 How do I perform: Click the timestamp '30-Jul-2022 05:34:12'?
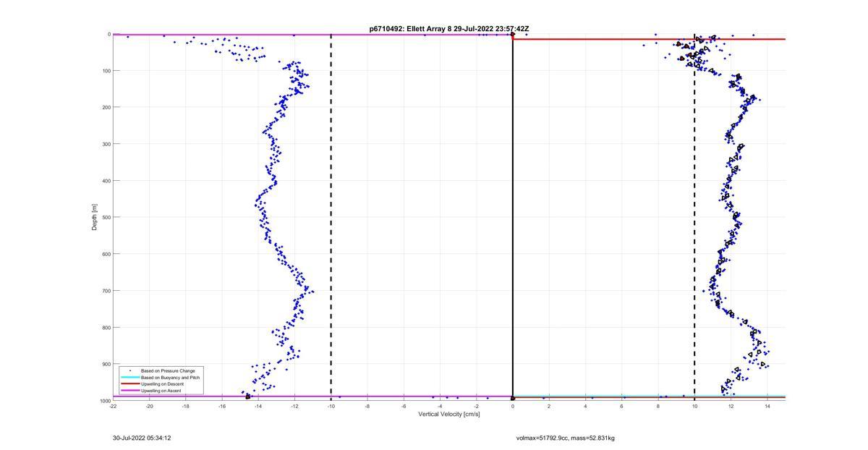coord(142,438)
